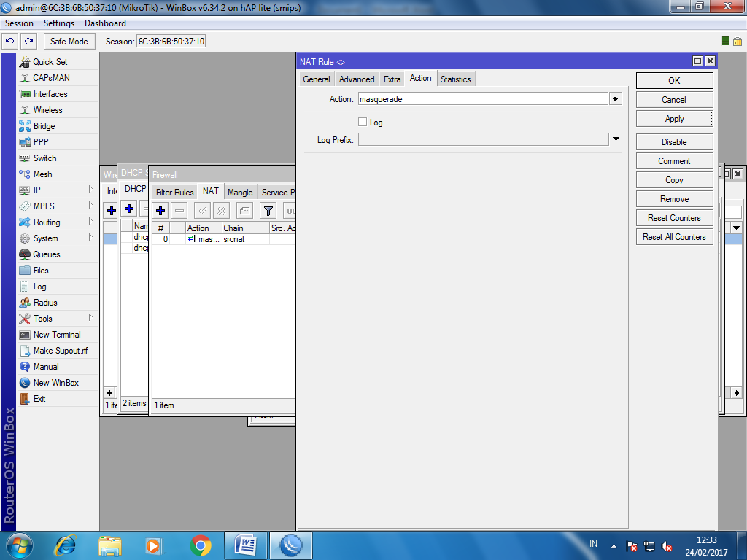This screenshot has width=747, height=560.
Task: Click the Session address field
Action: (x=171, y=42)
